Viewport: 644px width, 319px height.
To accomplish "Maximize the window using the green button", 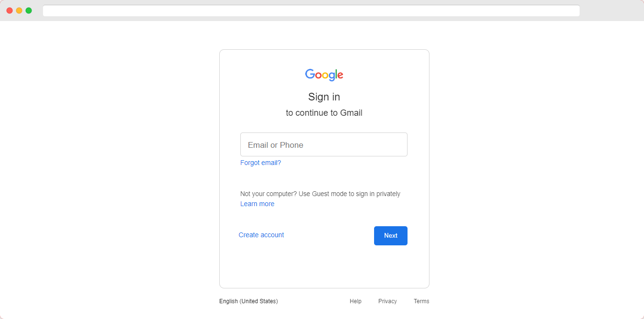I will click(29, 11).
